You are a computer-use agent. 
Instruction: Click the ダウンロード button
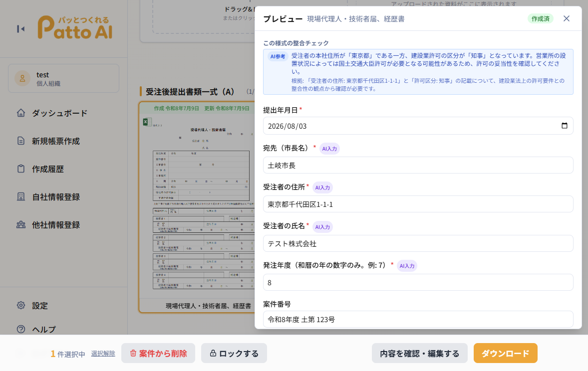[x=505, y=353]
